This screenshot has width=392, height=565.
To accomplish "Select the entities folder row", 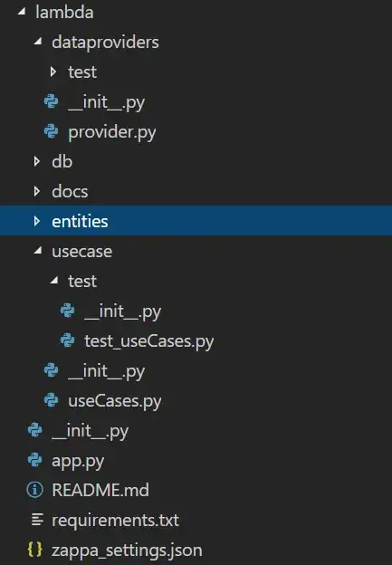I will tap(196, 221).
